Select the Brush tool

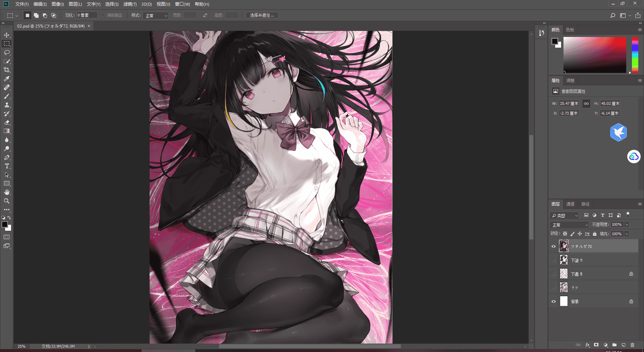(x=7, y=96)
